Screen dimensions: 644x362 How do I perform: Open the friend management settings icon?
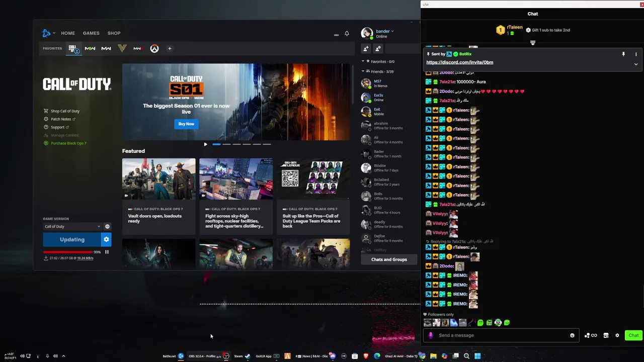click(x=378, y=48)
